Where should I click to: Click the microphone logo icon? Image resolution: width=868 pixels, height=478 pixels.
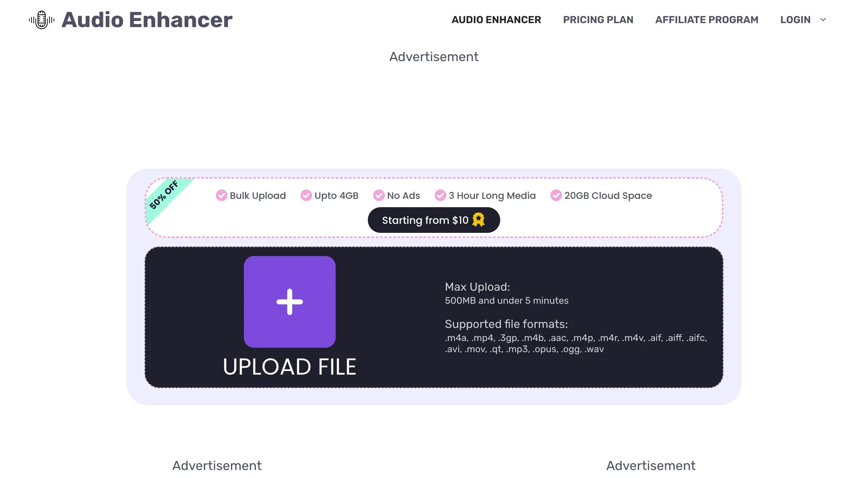tap(41, 20)
